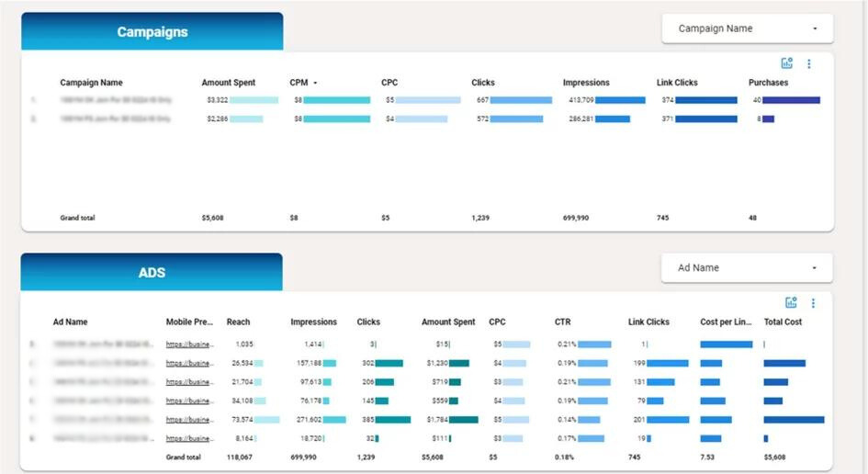The height and width of the screenshot is (474, 868).
Task: Click Link Clicks header in Campaigns table
Action: (677, 83)
